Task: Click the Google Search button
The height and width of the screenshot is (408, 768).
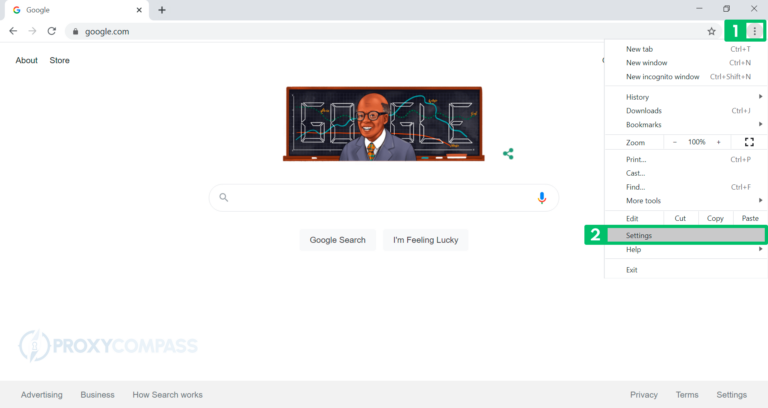Action: (337, 240)
